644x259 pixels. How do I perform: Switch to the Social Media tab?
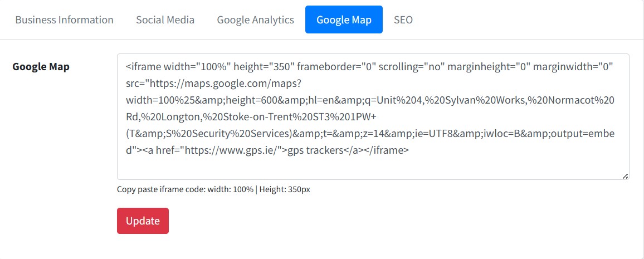click(165, 19)
